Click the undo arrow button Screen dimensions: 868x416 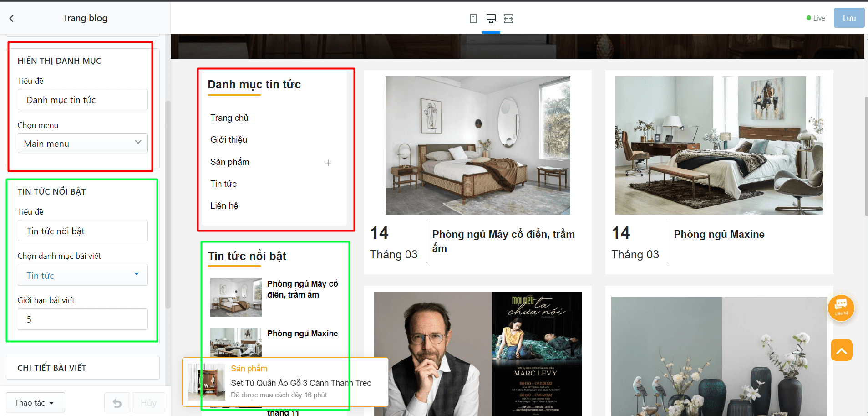[117, 403]
